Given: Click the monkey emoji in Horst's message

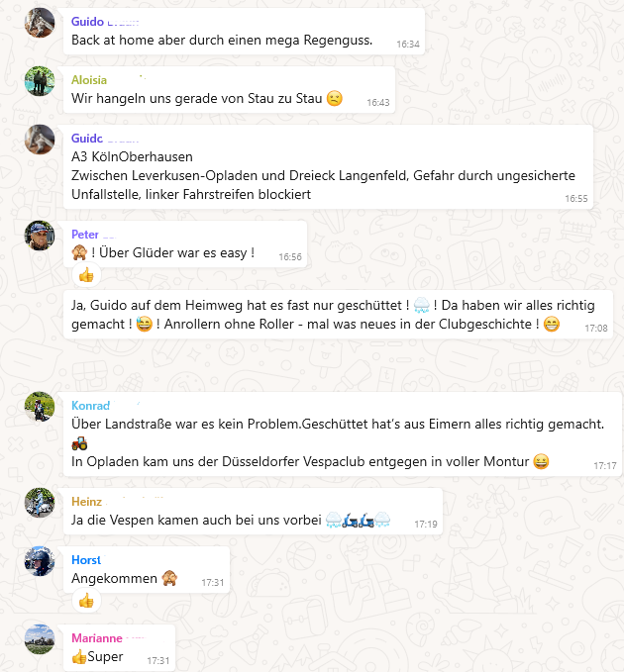Looking at the screenshot, I should [169, 578].
